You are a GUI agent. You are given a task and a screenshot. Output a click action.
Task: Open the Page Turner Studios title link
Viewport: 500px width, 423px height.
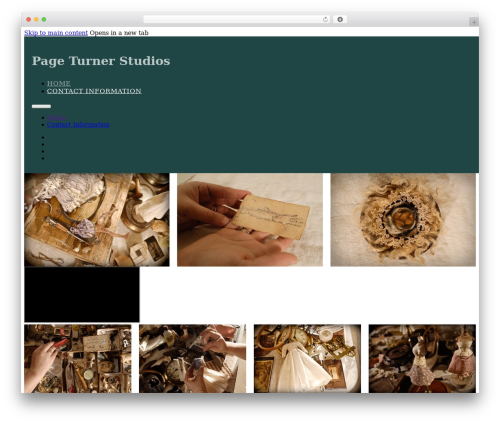[101, 61]
